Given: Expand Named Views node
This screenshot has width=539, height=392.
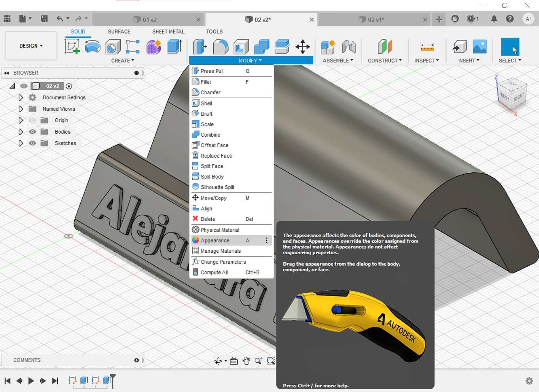Looking at the screenshot, I should pyautogui.click(x=21, y=109).
